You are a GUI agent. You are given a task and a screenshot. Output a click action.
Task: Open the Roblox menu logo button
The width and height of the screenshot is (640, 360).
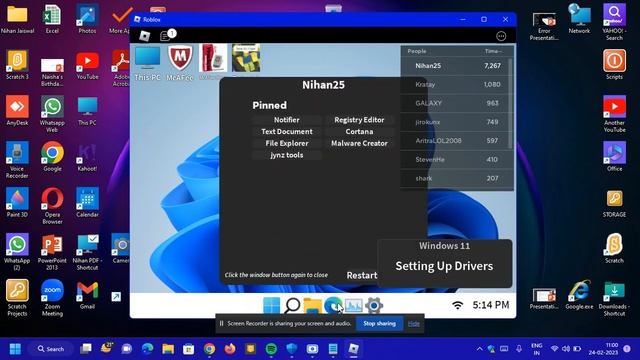click(144, 36)
